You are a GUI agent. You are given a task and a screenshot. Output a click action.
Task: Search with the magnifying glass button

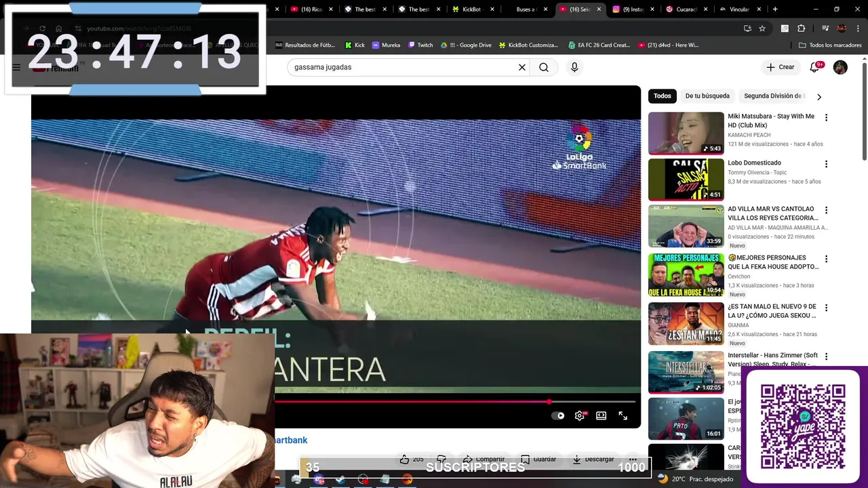[x=544, y=67]
